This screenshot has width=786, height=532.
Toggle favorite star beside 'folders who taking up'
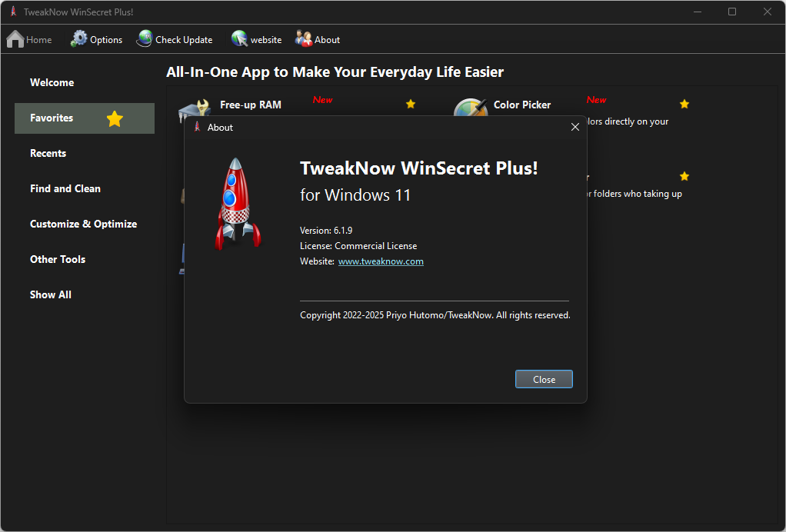click(684, 176)
